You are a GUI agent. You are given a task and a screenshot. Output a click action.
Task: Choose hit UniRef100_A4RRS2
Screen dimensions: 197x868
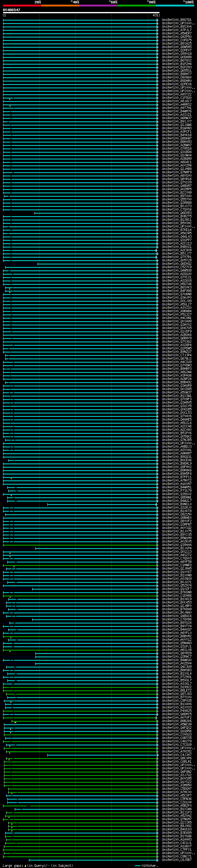click(177, 104)
